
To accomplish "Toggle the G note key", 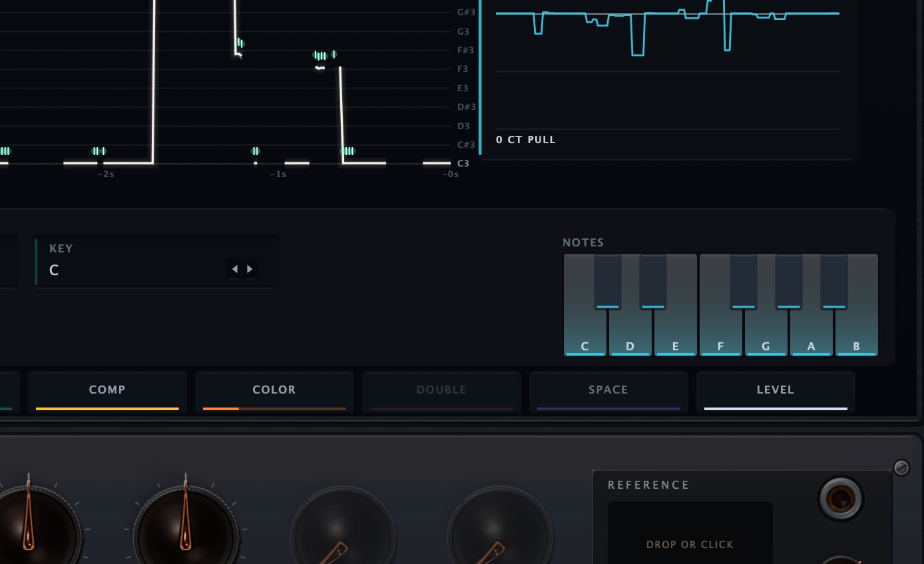I will (766, 333).
